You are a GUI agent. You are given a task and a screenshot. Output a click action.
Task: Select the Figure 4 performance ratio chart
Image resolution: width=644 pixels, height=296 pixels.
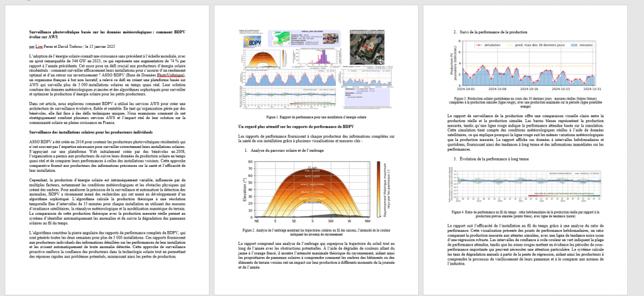pos(525,185)
